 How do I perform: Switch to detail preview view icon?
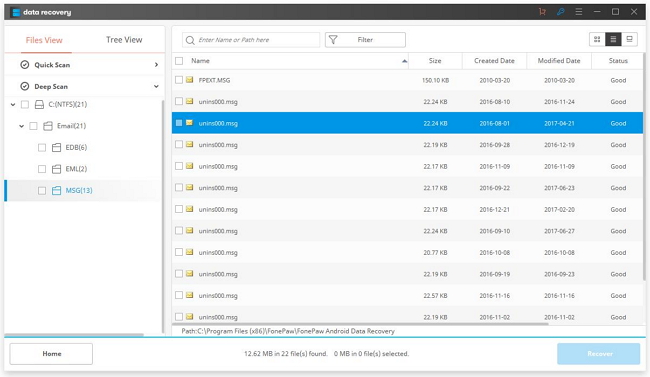point(629,39)
